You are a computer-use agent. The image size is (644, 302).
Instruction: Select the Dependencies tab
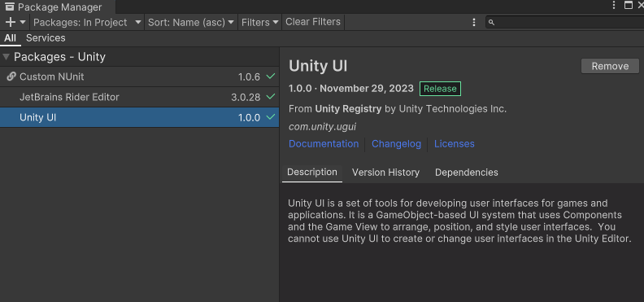coord(467,173)
